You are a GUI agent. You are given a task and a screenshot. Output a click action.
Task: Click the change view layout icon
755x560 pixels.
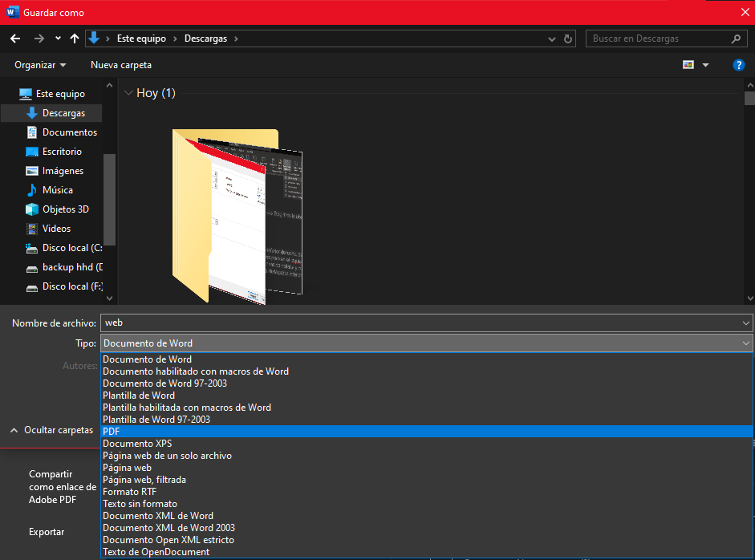point(688,65)
